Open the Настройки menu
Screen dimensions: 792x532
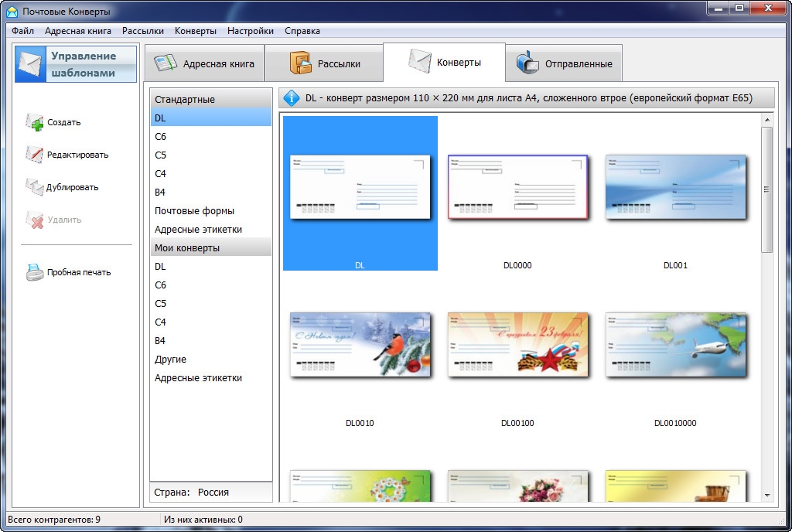[x=250, y=31]
